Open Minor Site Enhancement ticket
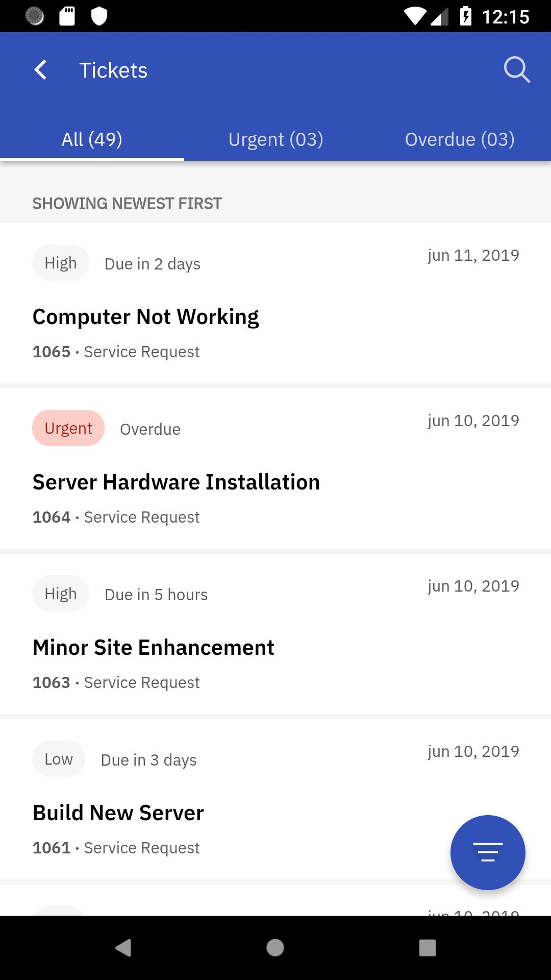Viewport: 551px width, 980px height. pos(275,634)
